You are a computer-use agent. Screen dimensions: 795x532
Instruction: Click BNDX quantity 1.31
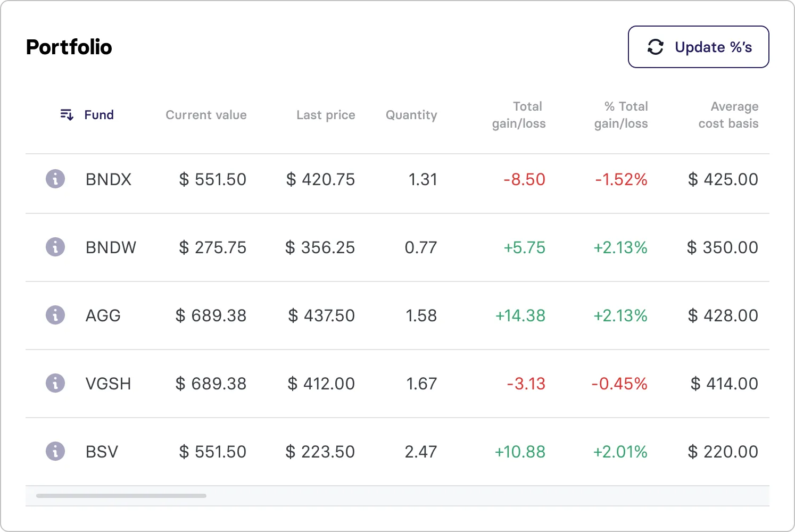pyautogui.click(x=423, y=179)
